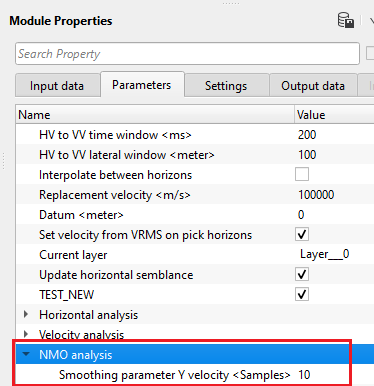Switch to the Input data tab

[57, 86]
